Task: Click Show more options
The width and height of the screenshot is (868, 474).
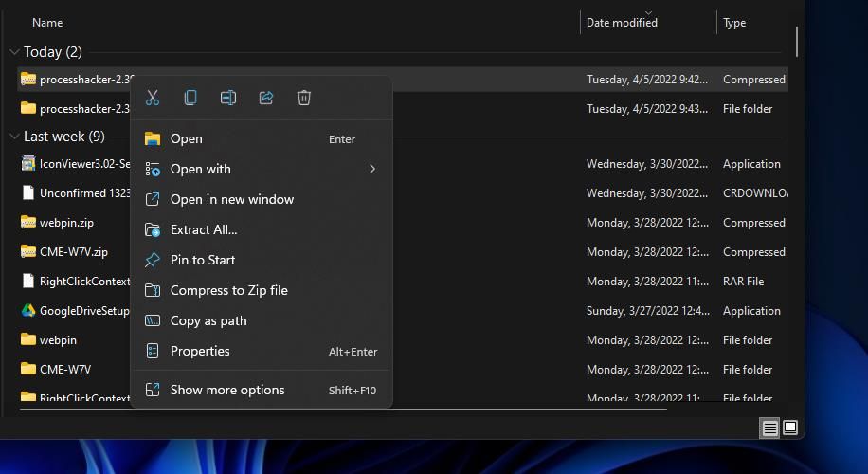Action: tap(227, 390)
